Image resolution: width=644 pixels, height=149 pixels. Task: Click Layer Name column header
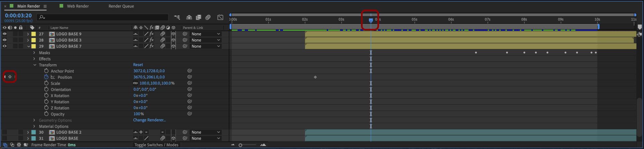coord(59,28)
